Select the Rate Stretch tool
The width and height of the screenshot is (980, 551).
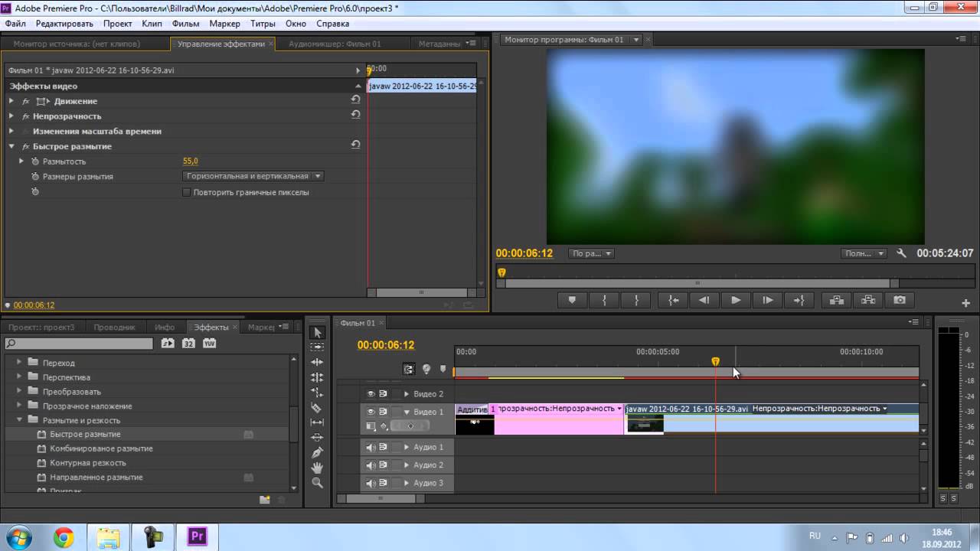click(x=318, y=392)
